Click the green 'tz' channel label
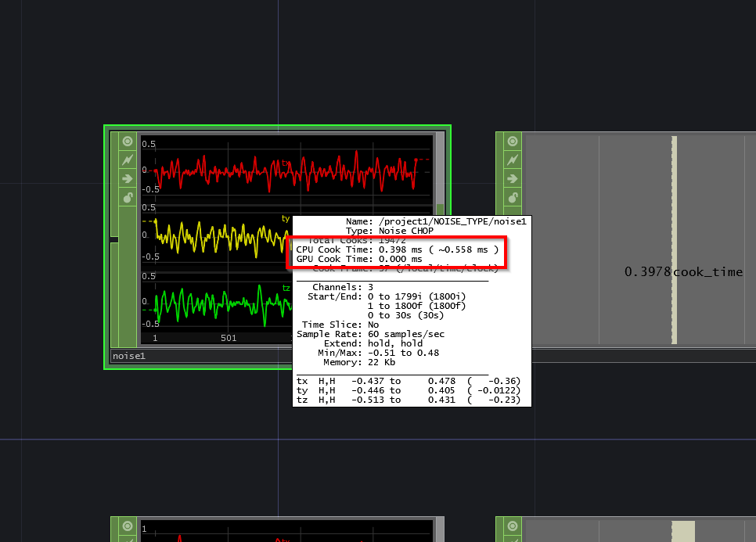The height and width of the screenshot is (542, 756). pos(286,288)
